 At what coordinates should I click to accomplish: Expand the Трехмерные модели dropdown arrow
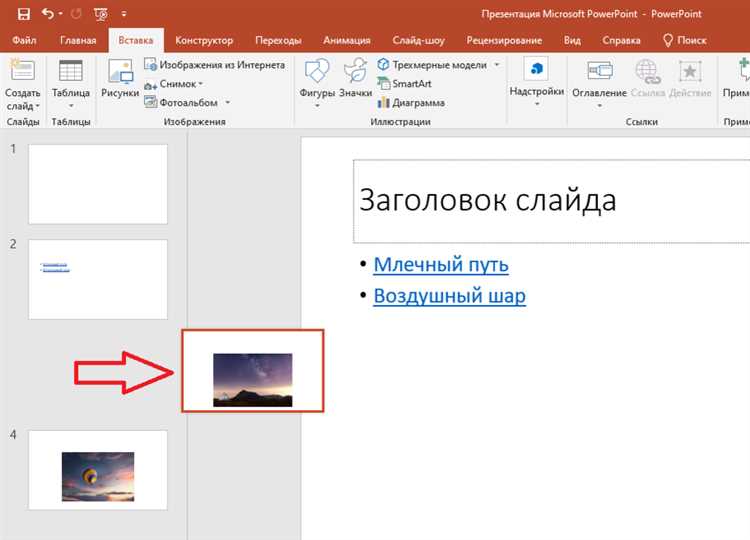pyautogui.click(x=496, y=64)
